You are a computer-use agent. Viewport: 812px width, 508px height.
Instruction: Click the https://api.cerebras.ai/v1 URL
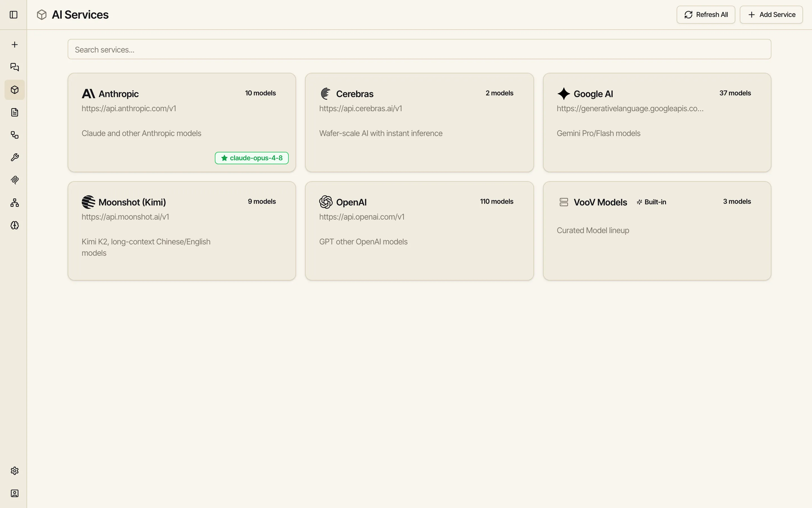pyautogui.click(x=360, y=109)
